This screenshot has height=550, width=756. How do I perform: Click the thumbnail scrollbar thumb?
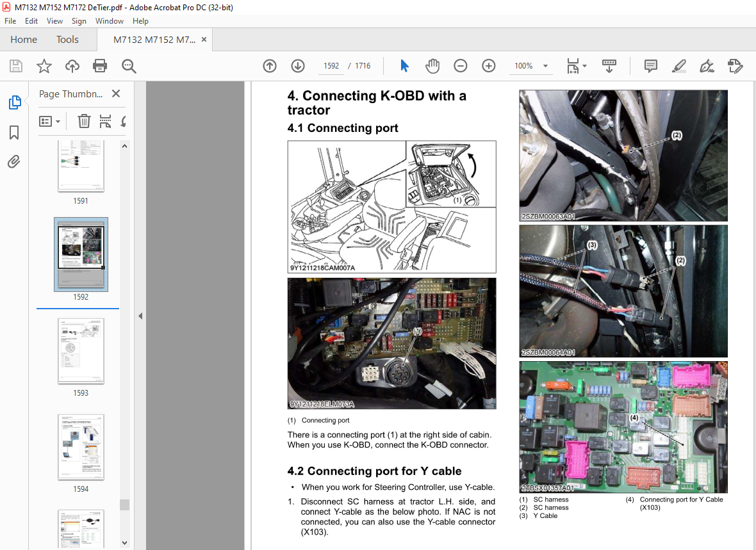point(124,504)
